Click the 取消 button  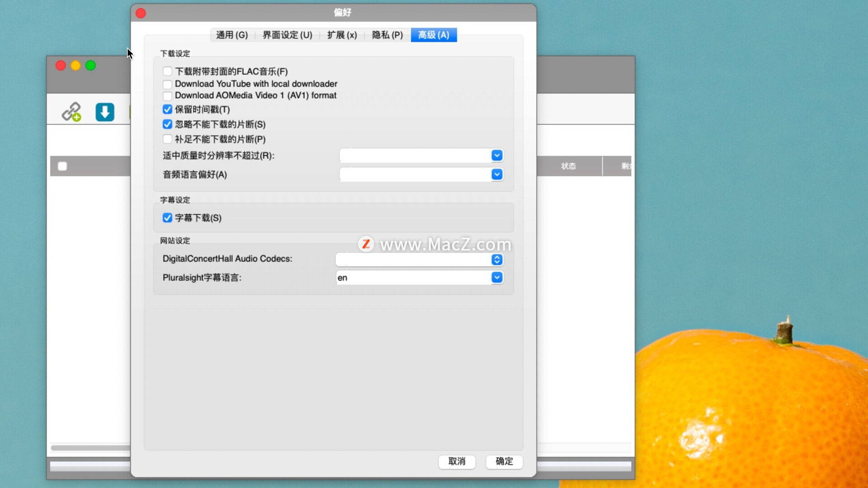457,461
